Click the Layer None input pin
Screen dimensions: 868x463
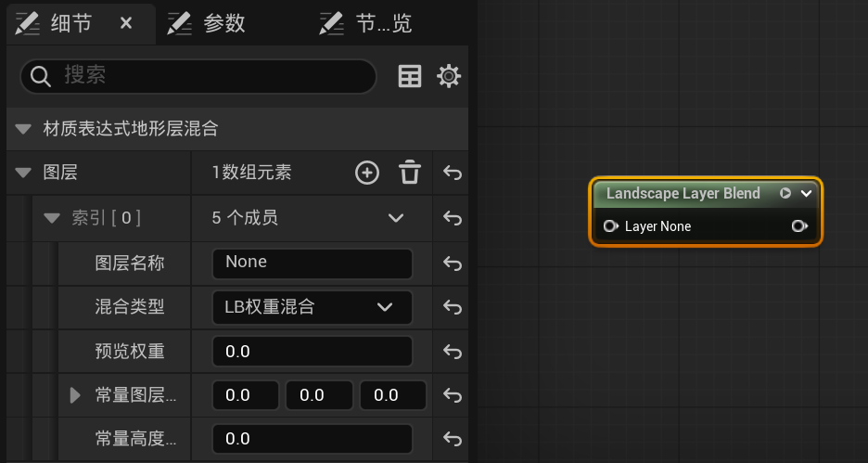(x=610, y=226)
